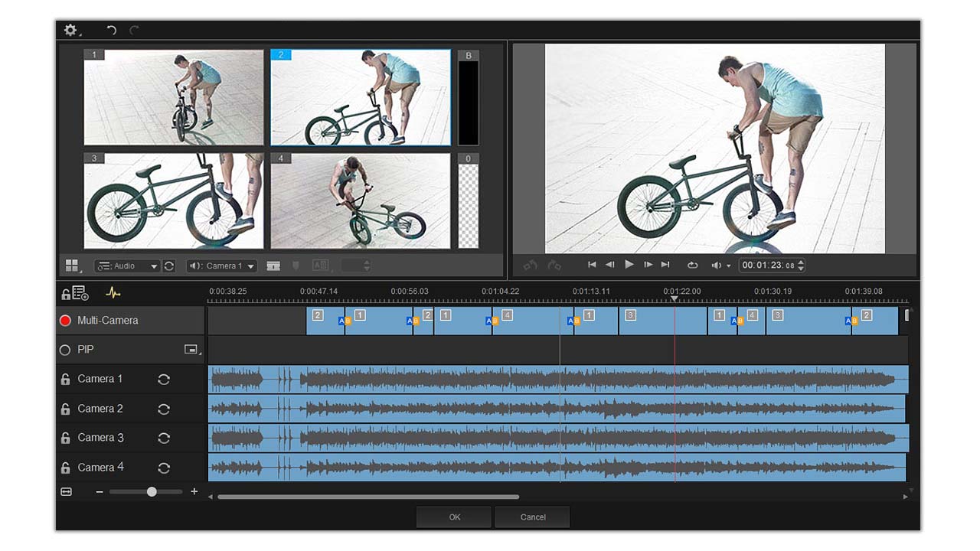Click the transition duration icon on the toolbar
Viewport: 980px width, 551px height.
pyautogui.click(x=321, y=266)
